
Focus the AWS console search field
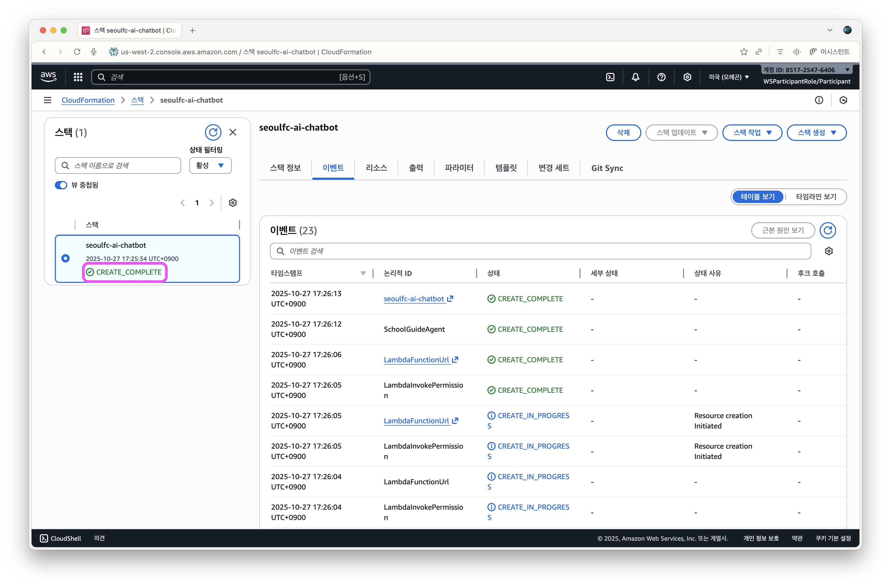[231, 77]
